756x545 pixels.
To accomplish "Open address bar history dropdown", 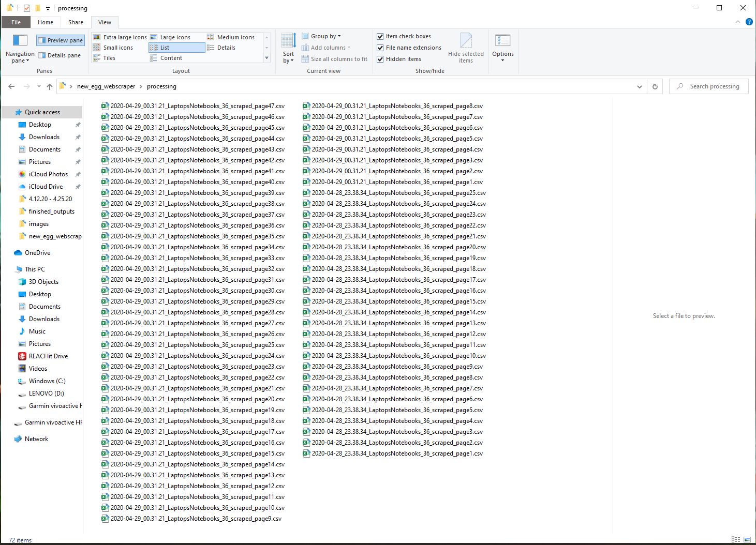I will (x=640, y=86).
